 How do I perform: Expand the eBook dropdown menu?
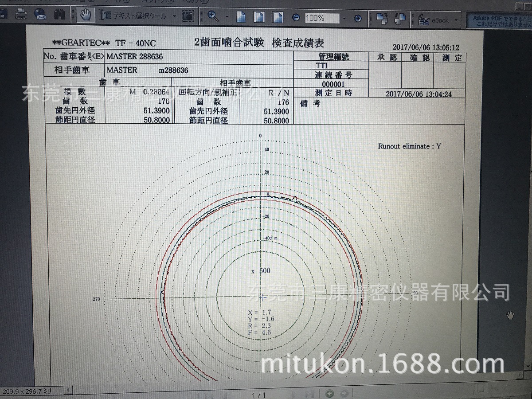tap(455, 19)
